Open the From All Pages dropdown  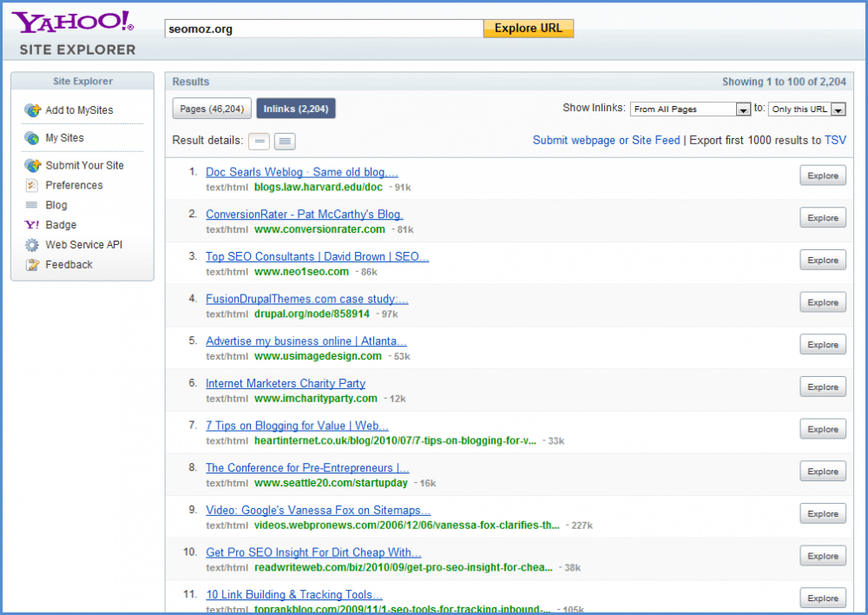click(x=690, y=109)
